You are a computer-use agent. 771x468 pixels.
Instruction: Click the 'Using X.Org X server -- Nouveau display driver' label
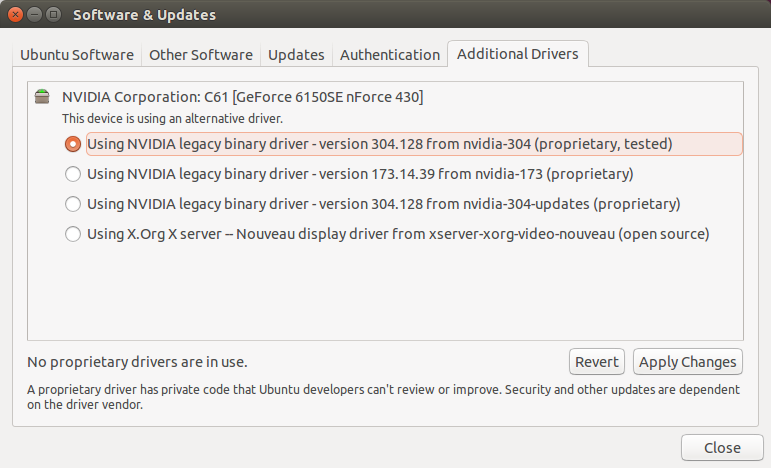point(398,234)
